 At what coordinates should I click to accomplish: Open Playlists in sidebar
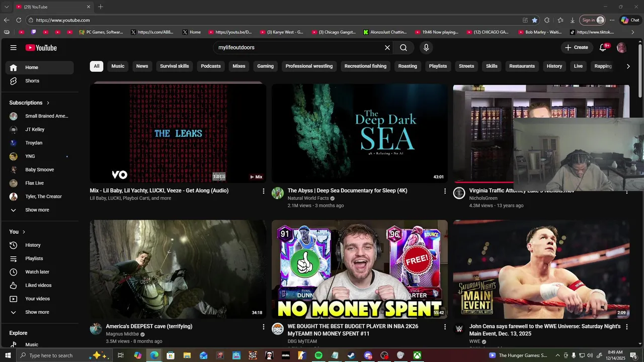[x=39, y=258]
